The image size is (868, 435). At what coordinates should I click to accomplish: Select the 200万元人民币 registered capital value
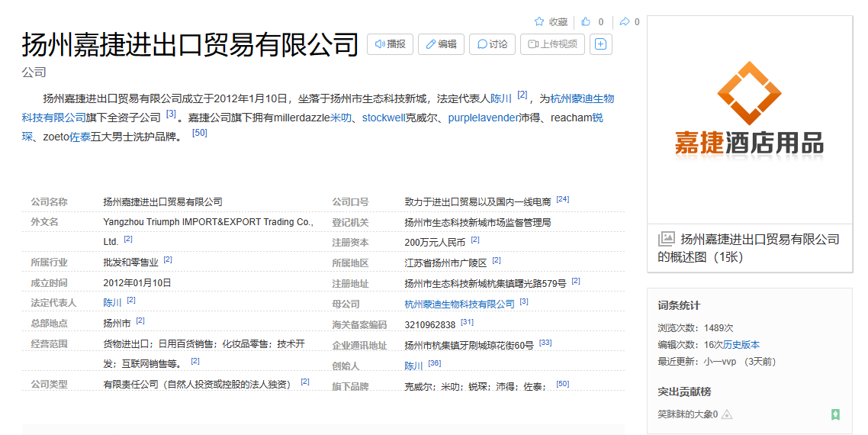[435, 242]
